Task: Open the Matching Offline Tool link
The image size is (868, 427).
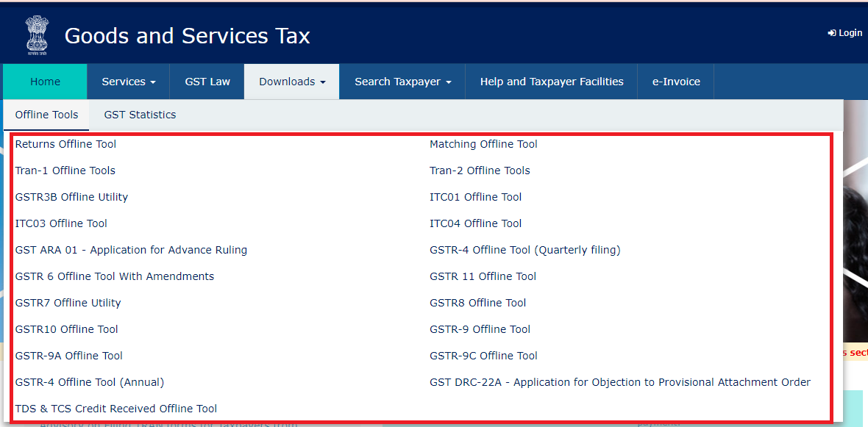Action: click(483, 143)
